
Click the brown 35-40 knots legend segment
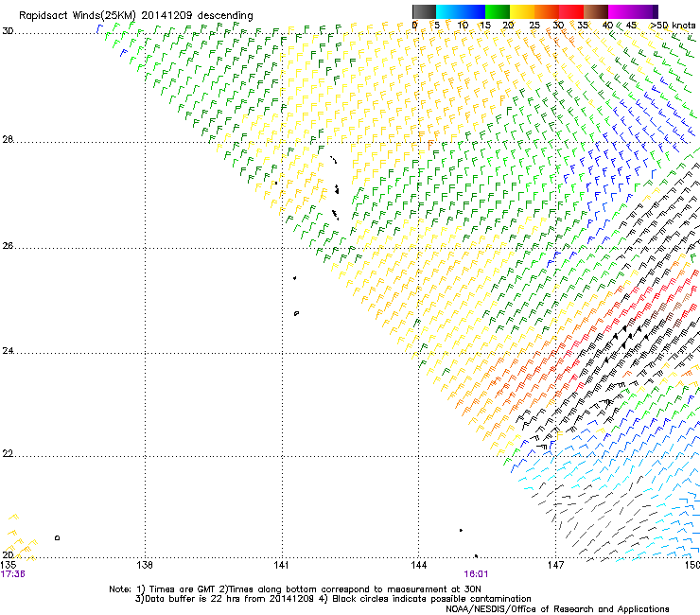tap(596, 11)
